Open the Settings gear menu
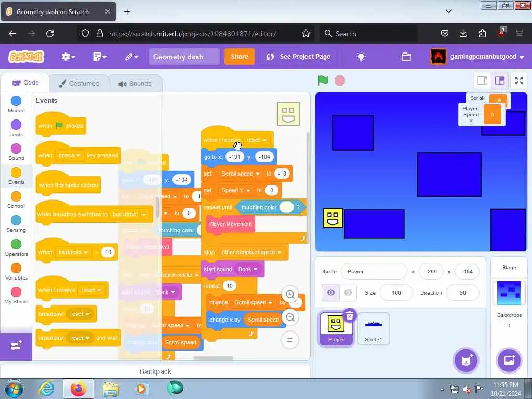 68,57
